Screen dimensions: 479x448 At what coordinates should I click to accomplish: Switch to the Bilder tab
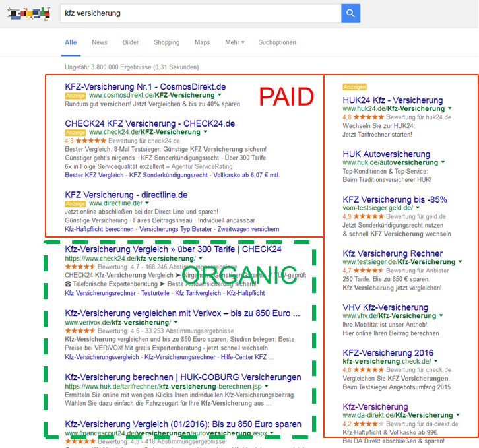[131, 42]
